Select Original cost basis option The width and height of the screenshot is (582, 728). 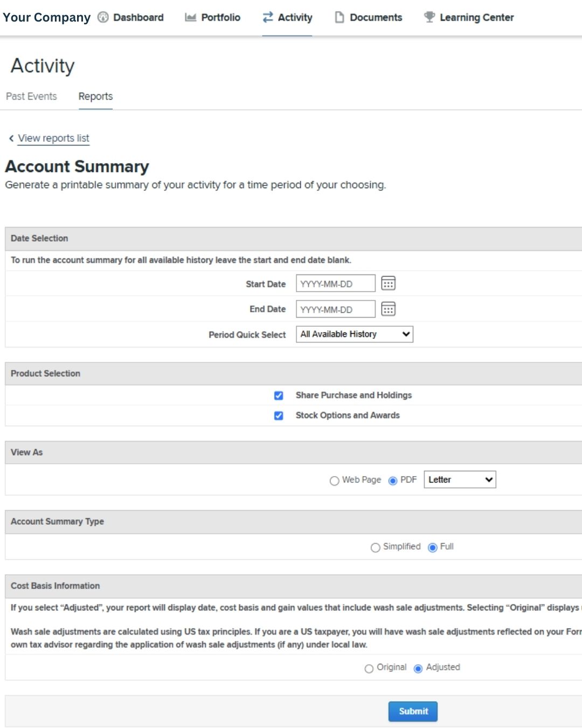pos(369,669)
